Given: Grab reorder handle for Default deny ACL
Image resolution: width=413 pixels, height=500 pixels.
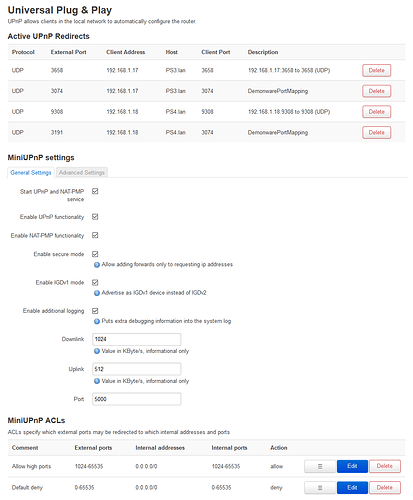Looking at the screenshot, I should click(x=320, y=488).
